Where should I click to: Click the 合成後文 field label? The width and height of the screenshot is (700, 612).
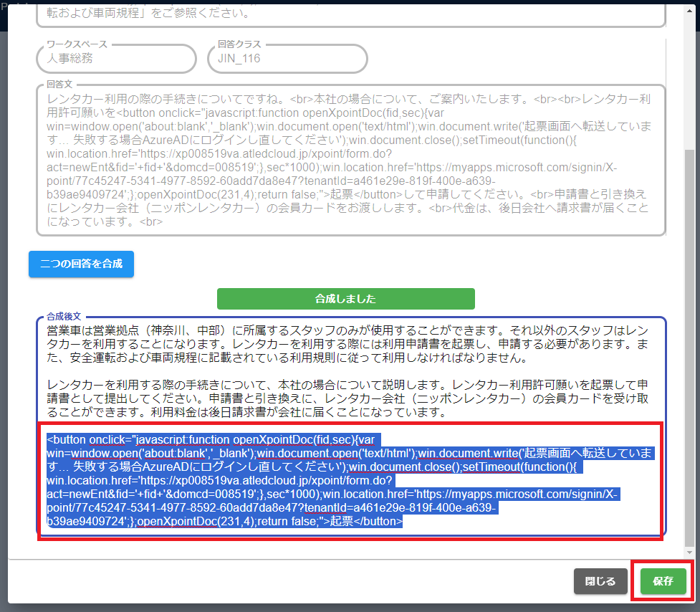point(64,316)
